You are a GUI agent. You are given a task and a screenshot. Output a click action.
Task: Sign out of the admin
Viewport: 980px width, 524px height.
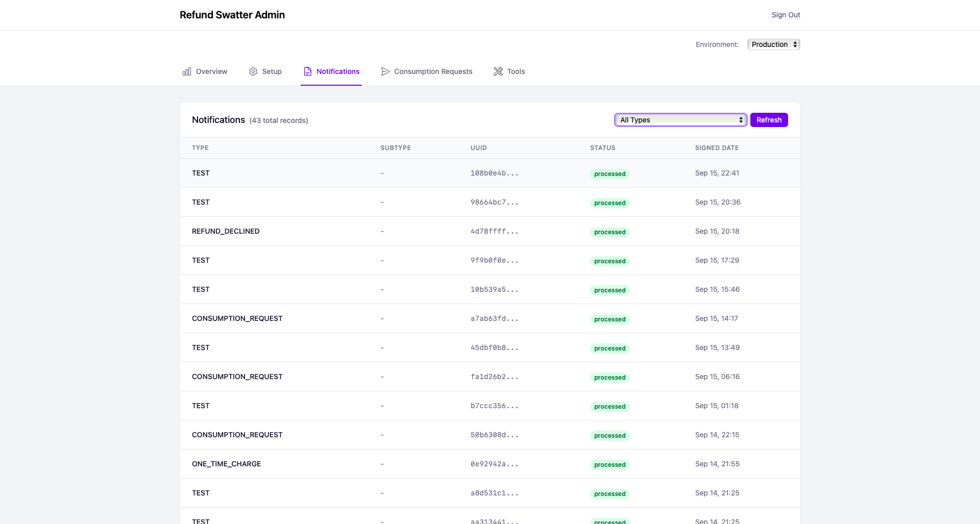[786, 15]
